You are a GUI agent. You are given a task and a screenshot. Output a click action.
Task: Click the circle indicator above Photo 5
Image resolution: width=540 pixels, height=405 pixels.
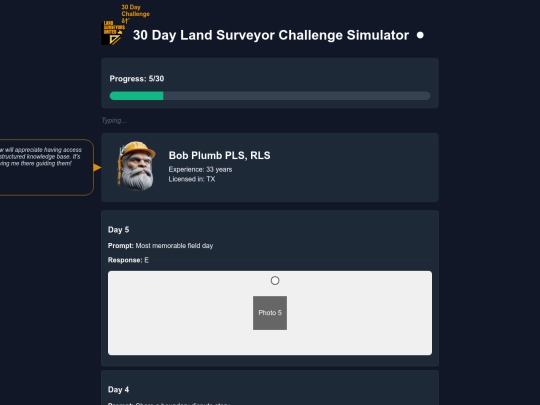275,281
